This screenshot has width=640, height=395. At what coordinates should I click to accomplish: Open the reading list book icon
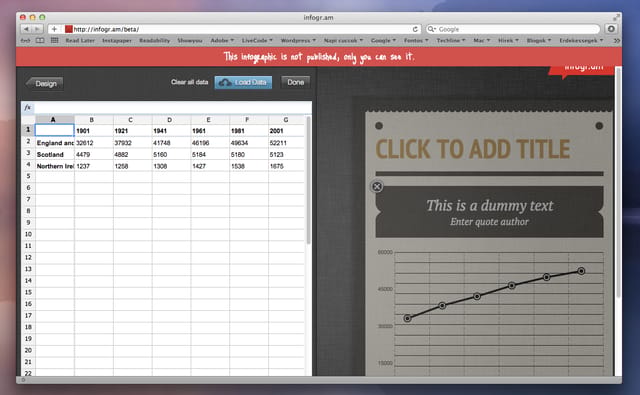40,40
